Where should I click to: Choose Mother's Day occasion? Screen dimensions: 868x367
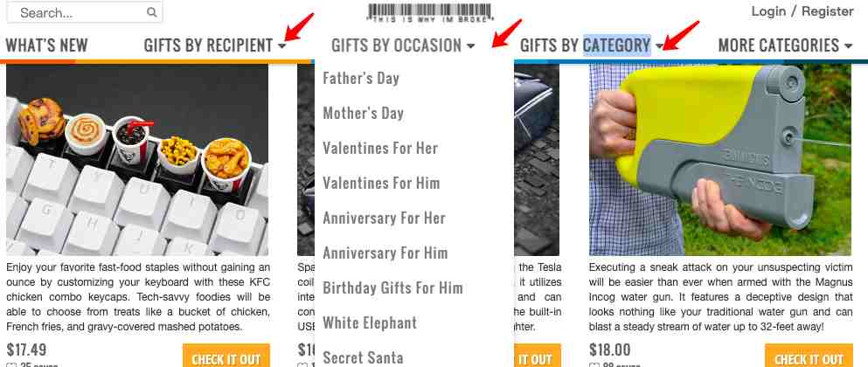363,113
